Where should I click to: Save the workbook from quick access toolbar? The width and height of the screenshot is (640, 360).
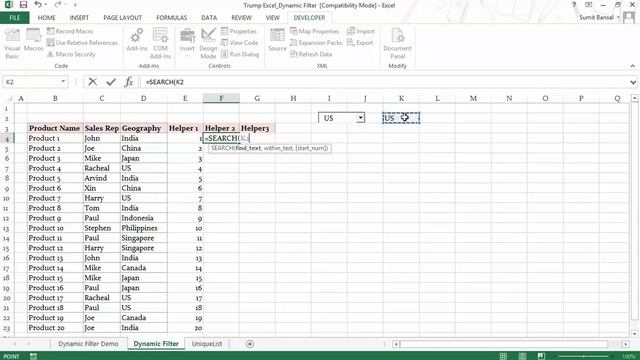(23, 5)
